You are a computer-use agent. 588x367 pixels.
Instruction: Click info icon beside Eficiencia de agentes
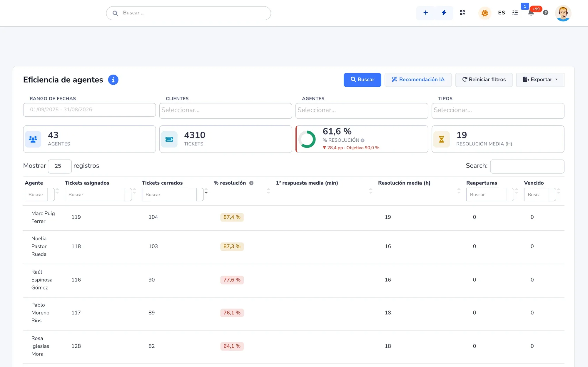point(113,80)
